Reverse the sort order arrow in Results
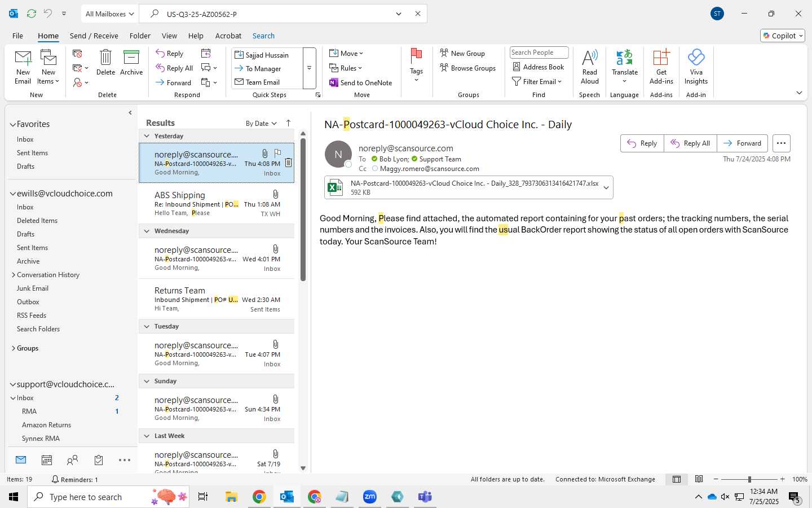 (288, 123)
